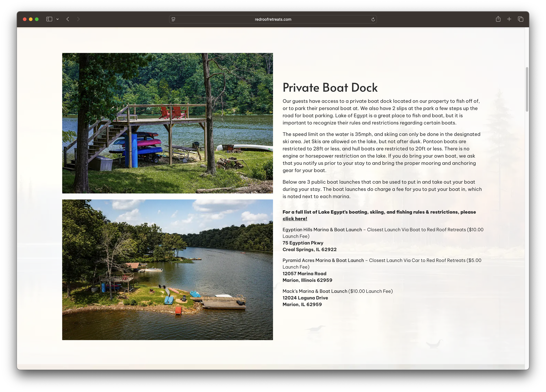Toggle the Safari sidebar icon
546x392 pixels.
click(49, 19)
